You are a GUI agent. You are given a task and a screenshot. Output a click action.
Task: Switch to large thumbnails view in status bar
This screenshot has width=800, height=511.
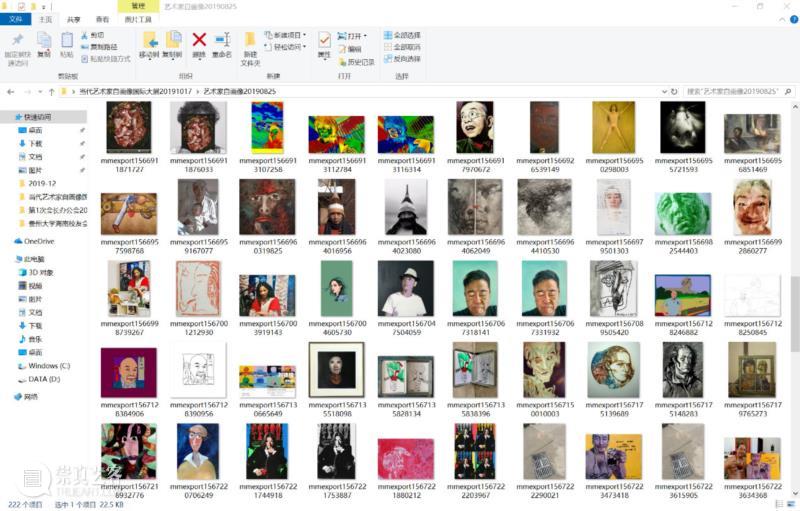pos(790,504)
